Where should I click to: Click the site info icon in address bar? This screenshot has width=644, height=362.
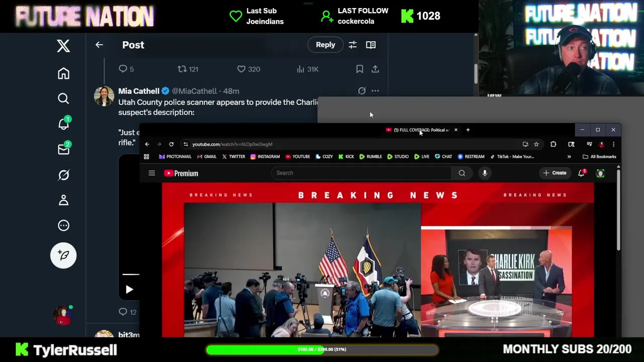coord(186,144)
